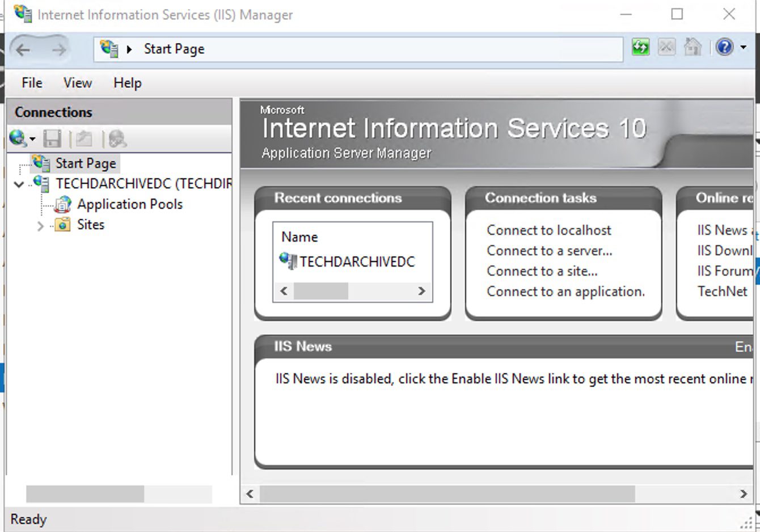
Task: Open the IIS Forums link
Action: (725, 271)
